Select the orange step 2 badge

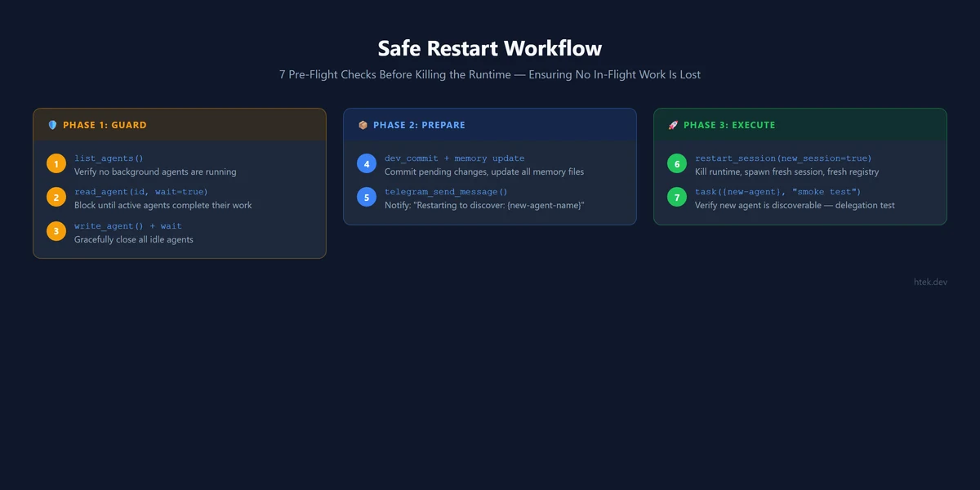pyautogui.click(x=56, y=198)
